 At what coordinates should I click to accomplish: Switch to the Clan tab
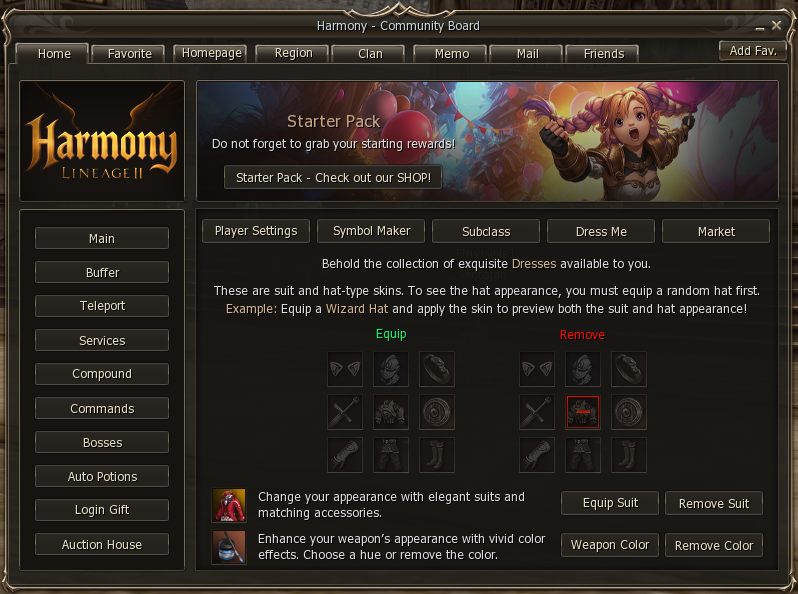(x=370, y=53)
